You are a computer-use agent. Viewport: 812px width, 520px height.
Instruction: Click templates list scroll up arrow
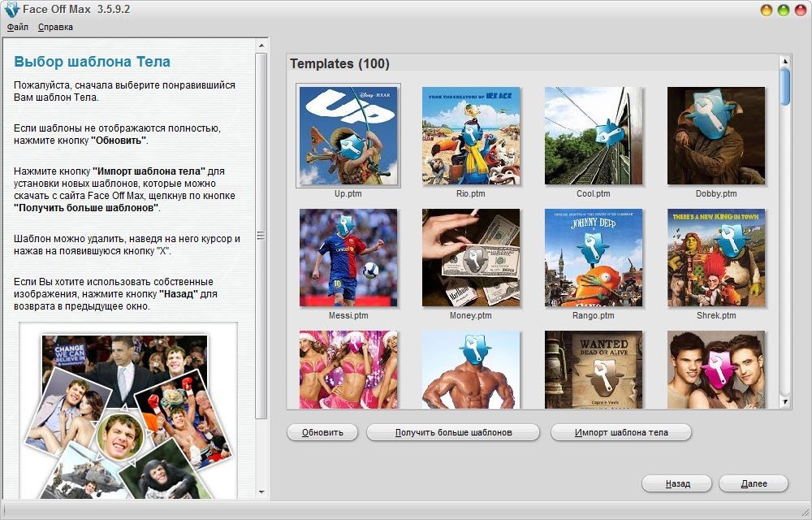(x=785, y=61)
